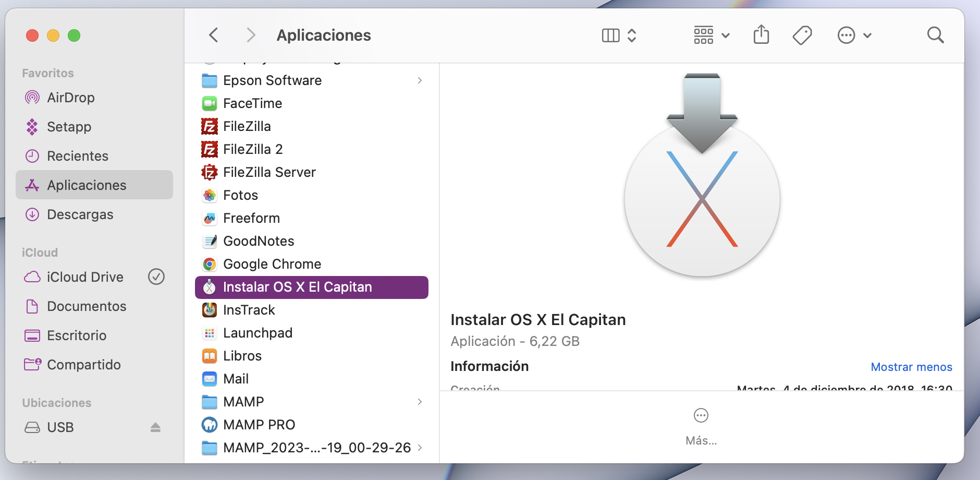The width and height of the screenshot is (980, 480).
Task: Click the iCloud Drive sync status checkmark
Action: (x=156, y=277)
